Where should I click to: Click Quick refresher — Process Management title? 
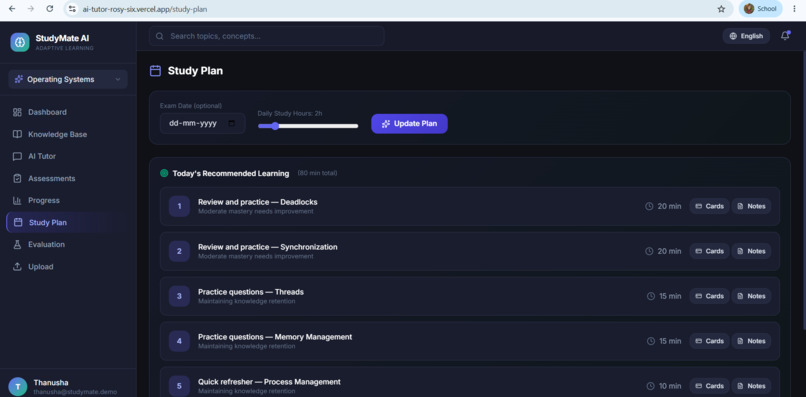tap(269, 382)
